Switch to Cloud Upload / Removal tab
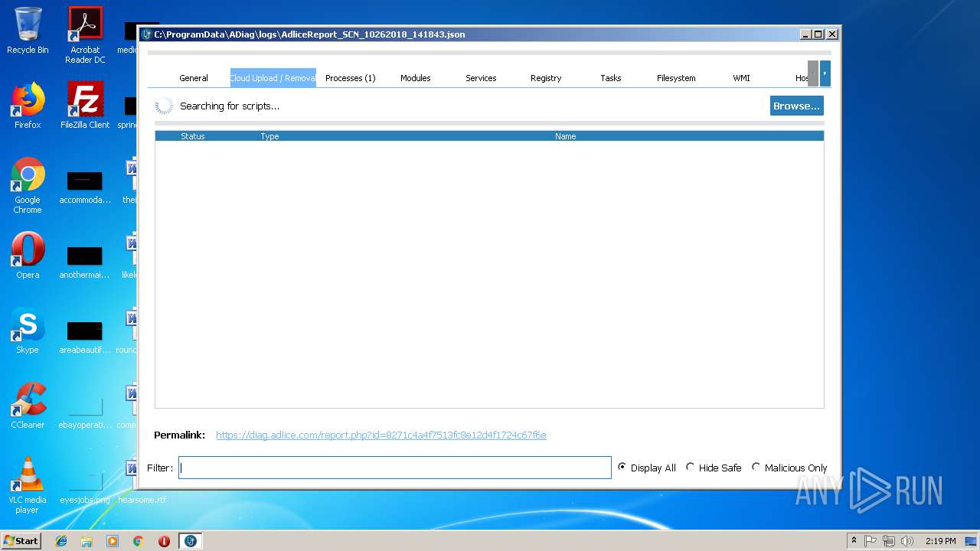Screen dimensions: 980x551 (273, 78)
